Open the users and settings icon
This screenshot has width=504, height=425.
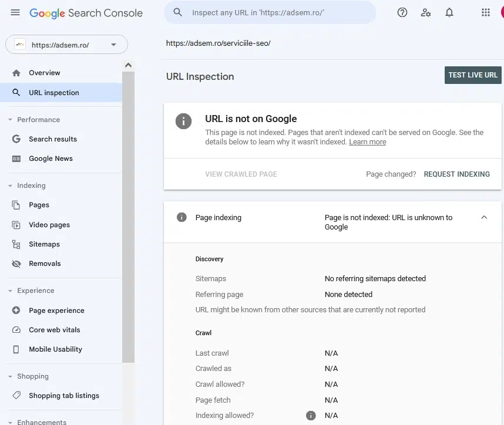tap(426, 12)
